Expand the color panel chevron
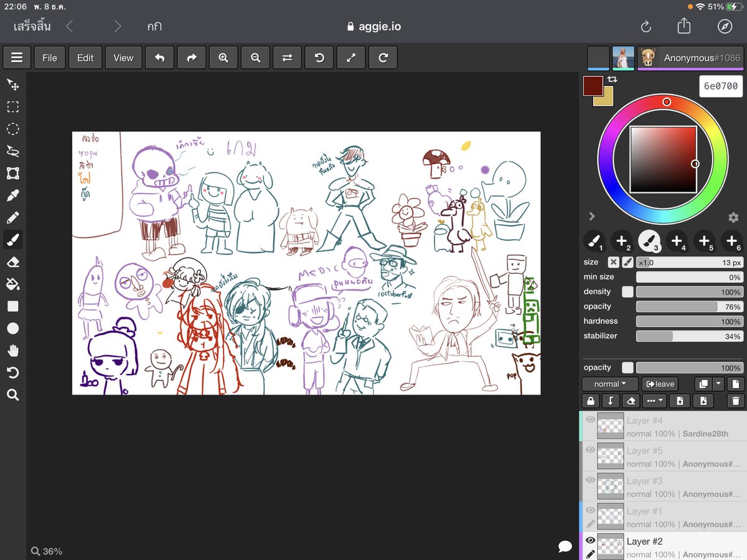Image resolution: width=747 pixels, height=560 pixels. tap(592, 216)
